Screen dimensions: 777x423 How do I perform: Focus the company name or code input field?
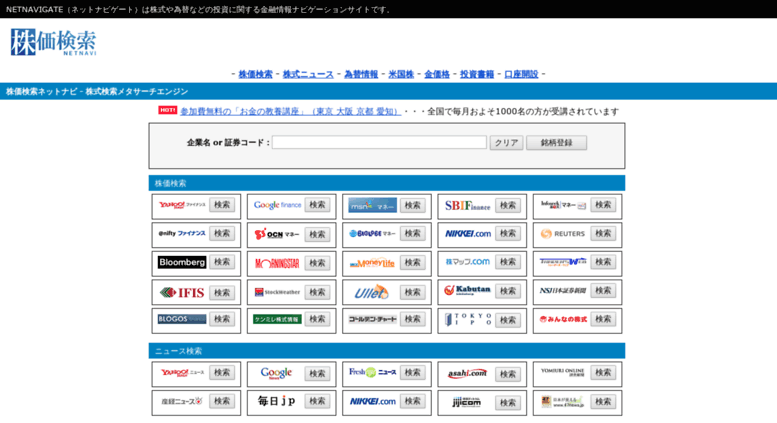(379, 143)
